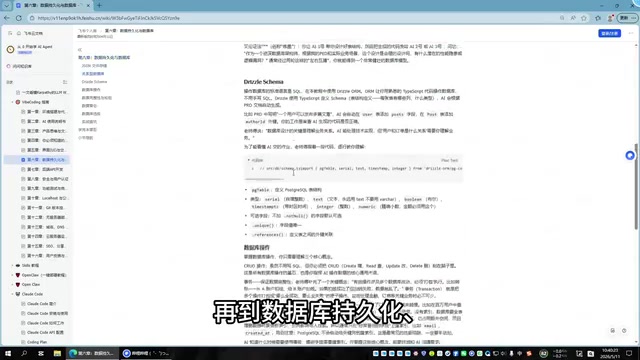Screen dimensions: 640x360
Task: Open chapter 第三章 in the sidebar
Action: 46,131
